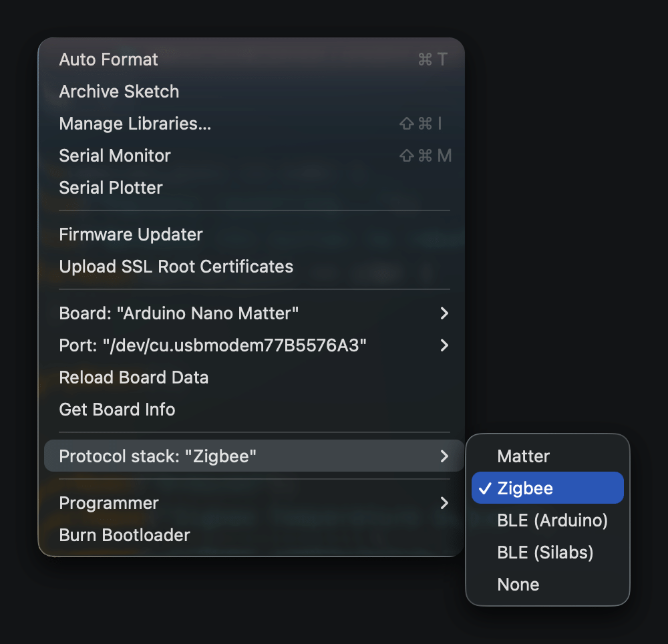Screen dimensions: 668x644
Task: Launch the Serial Plotter
Action: pyautogui.click(x=254, y=188)
